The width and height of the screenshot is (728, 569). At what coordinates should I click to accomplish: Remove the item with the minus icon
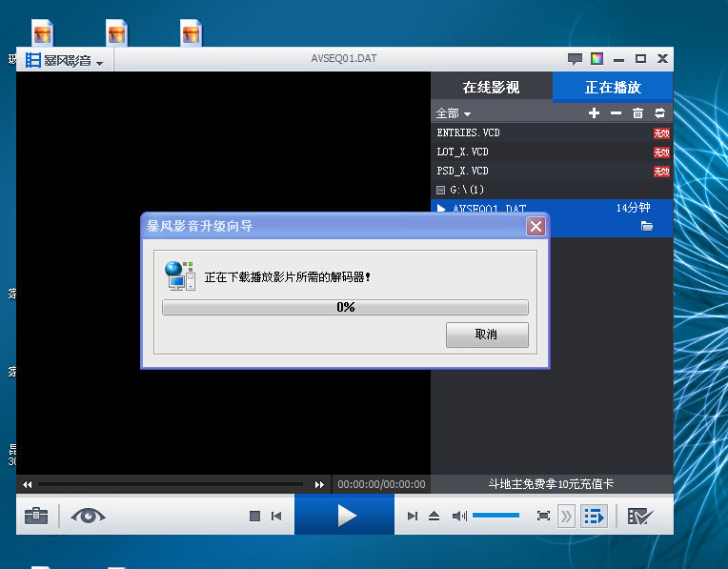(x=616, y=112)
